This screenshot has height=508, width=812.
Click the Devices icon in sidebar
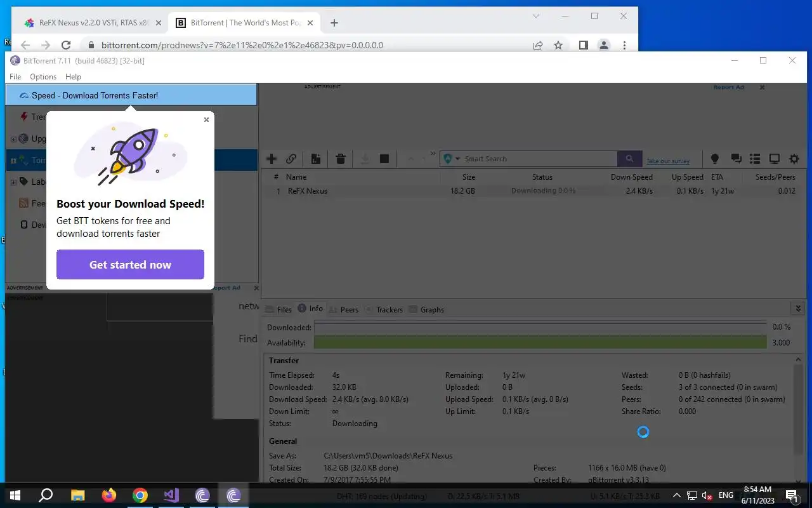24,225
